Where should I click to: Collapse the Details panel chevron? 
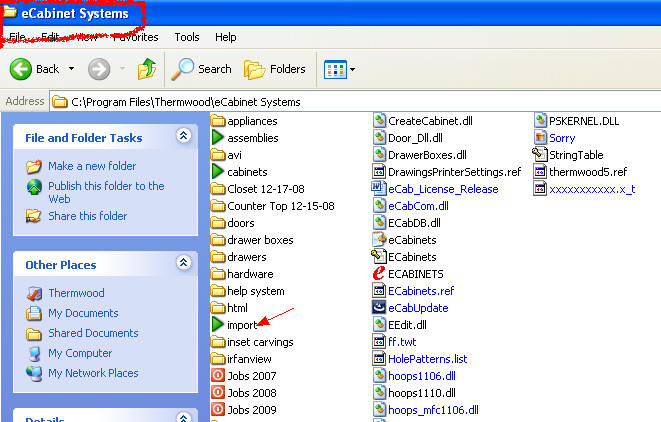pos(184,417)
